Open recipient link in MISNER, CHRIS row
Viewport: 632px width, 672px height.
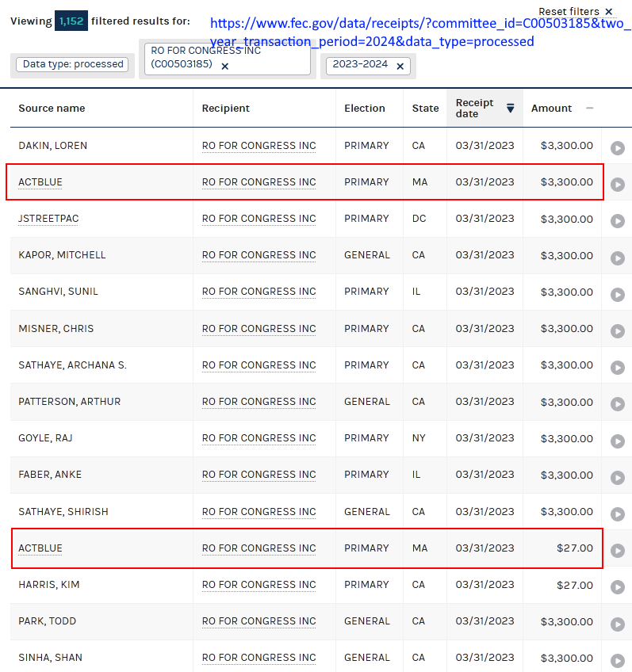pos(259,329)
